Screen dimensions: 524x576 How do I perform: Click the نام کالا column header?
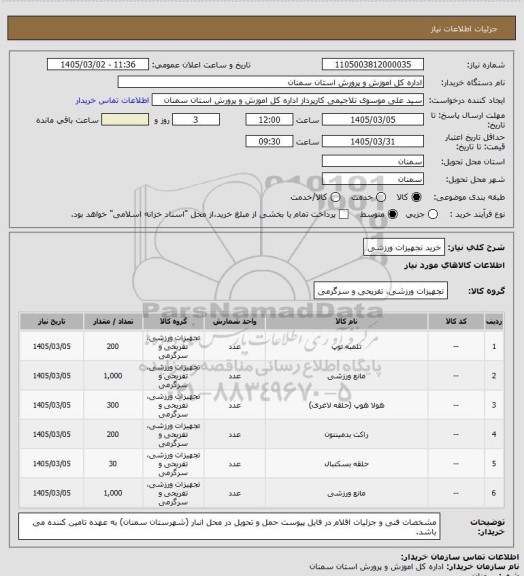(x=346, y=321)
